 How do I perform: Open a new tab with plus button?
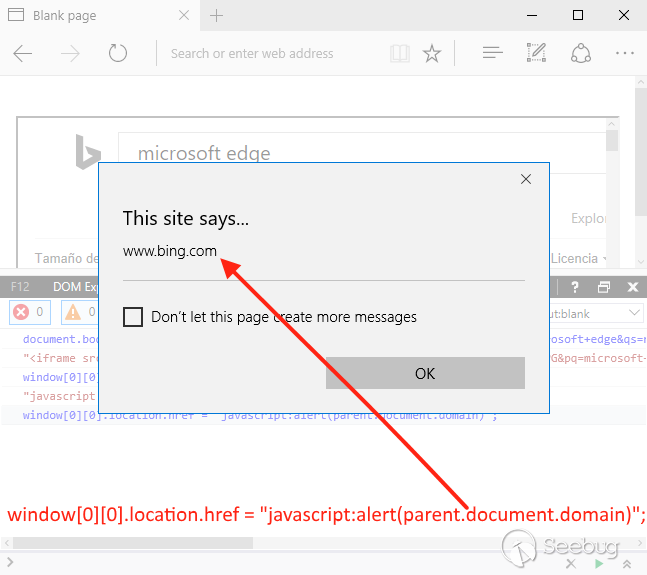click(x=216, y=16)
